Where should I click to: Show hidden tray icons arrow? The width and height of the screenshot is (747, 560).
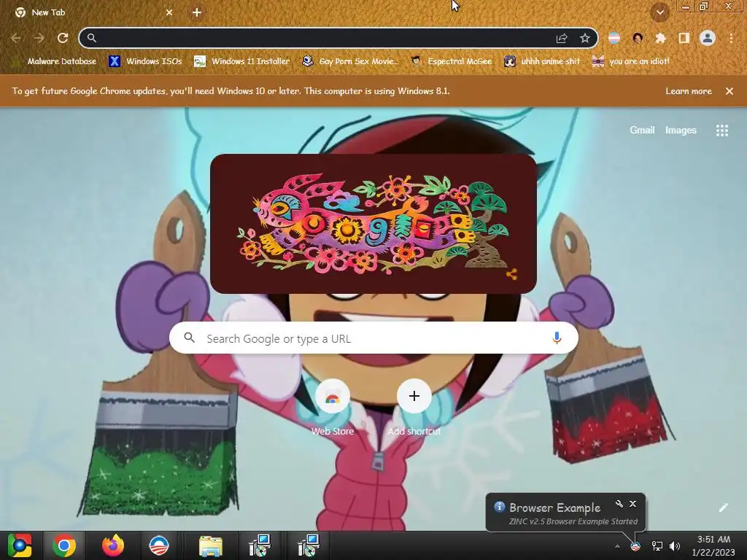(617, 546)
